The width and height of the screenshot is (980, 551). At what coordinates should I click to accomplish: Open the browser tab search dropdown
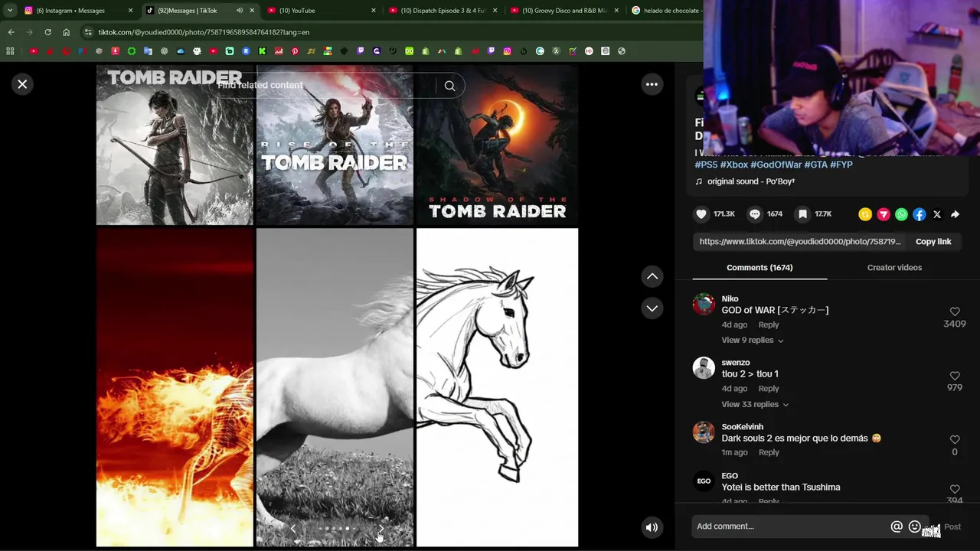click(x=10, y=11)
